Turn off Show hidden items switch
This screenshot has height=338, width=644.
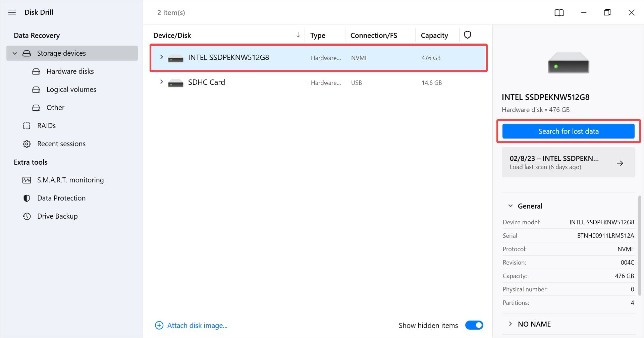click(x=474, y=325)
